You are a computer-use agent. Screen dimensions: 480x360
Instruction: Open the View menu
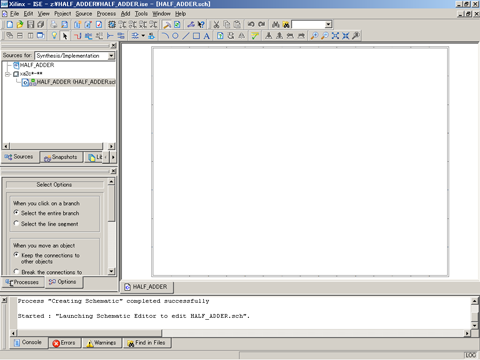coord(43,14)
